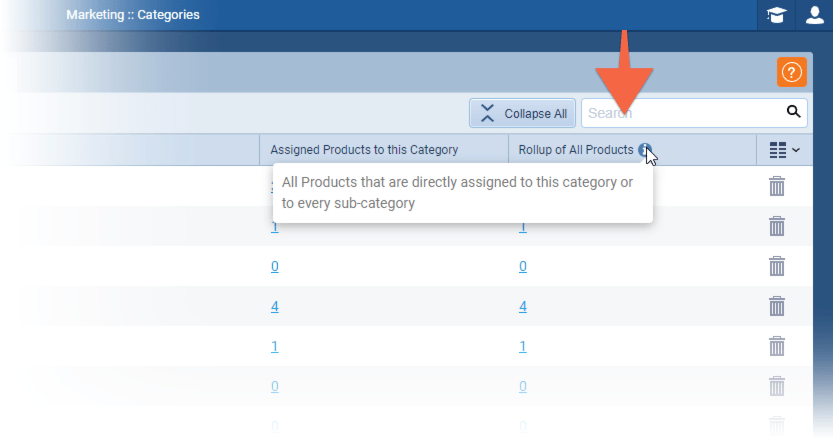Click the magnifying glass search icon
Image resolution: width=833 pixels, height=439 pixels.
coord(793,112)
